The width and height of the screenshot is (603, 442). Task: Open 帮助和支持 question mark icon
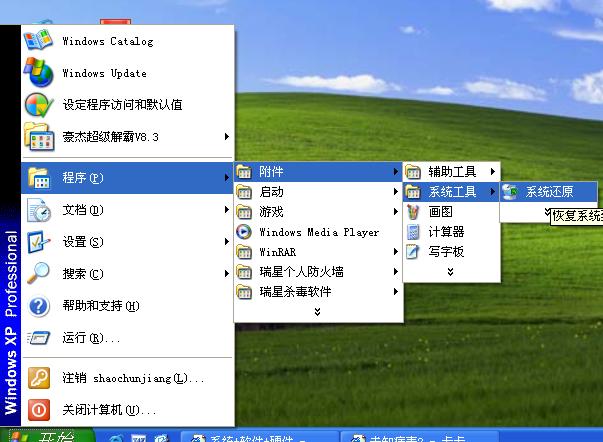[x=39, y=306]
